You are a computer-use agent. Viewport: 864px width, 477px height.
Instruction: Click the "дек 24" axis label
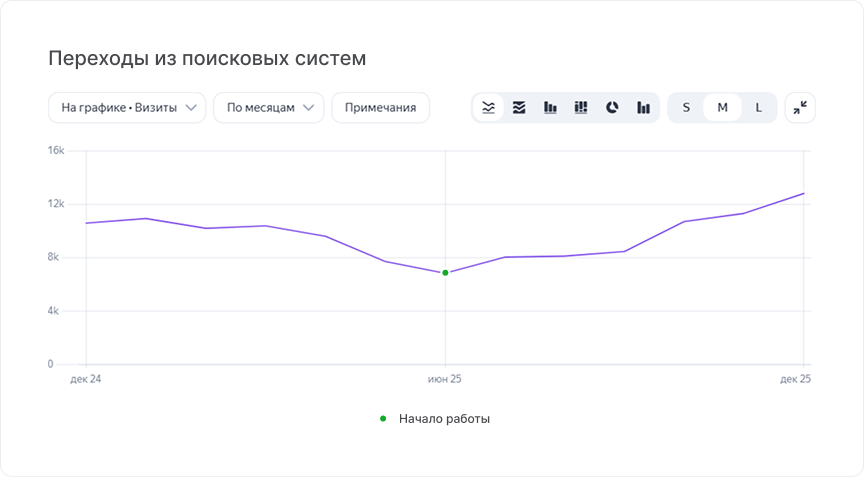[x=86, y=380]
